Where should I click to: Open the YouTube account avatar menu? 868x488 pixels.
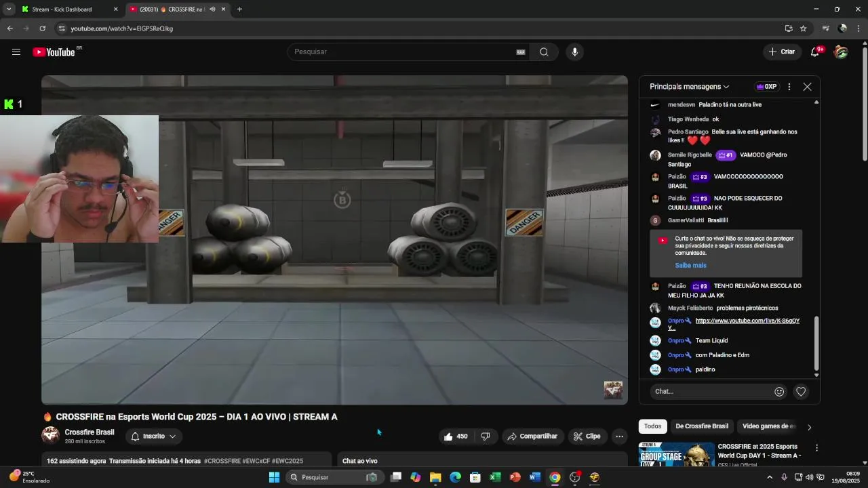(x=841, y=52)
